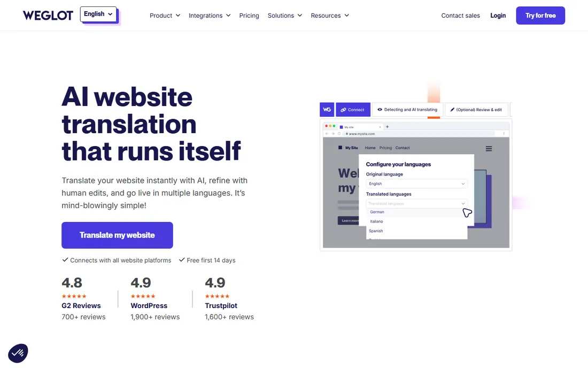
Task: Expand the Solutions menu
Action: tap(284, 16)
